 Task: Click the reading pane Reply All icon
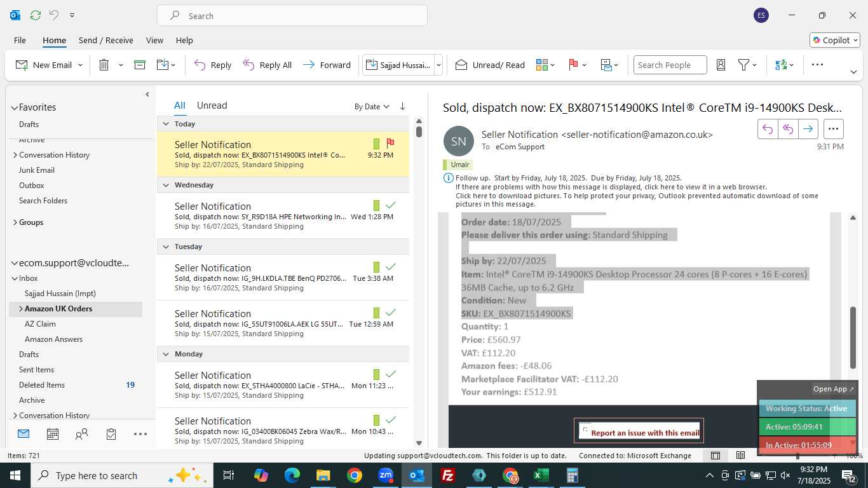pos(788,129)
